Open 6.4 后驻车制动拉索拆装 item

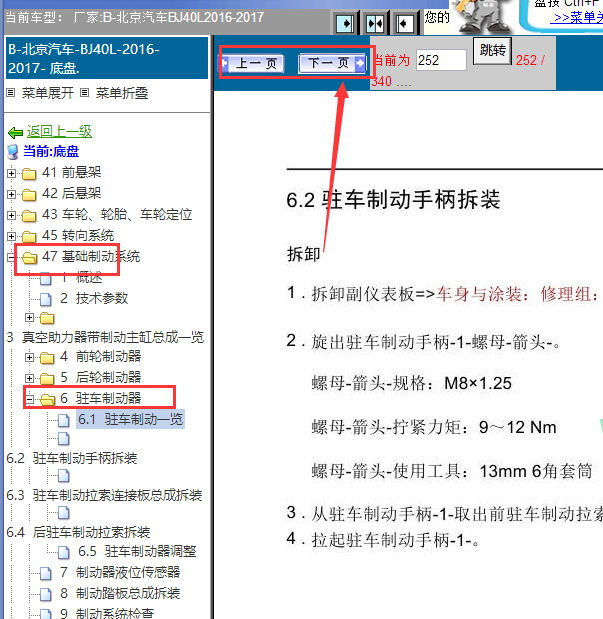pyautogui.click(x=78, y=532)
